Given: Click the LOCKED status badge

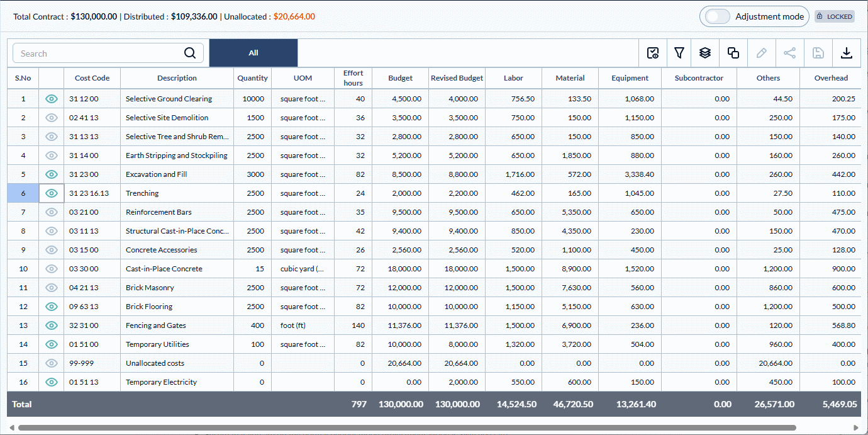Looking at the screenshot, I should [835, 17].
